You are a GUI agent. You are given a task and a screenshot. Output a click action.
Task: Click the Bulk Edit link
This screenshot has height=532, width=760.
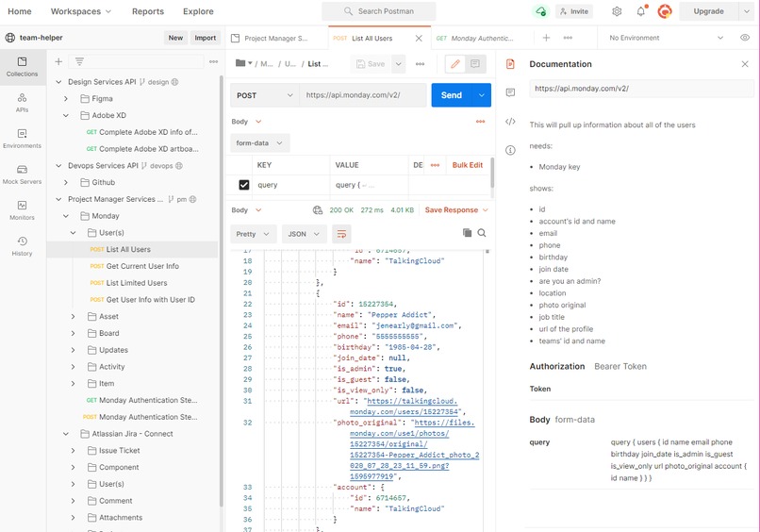point(468,165)
